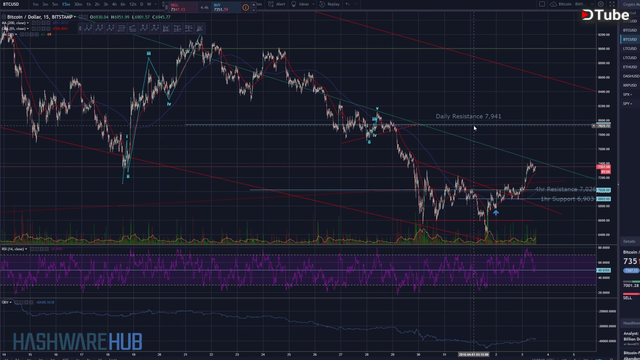Click the red SELL price button
640x360 pixels.
[x=184, y=7]
